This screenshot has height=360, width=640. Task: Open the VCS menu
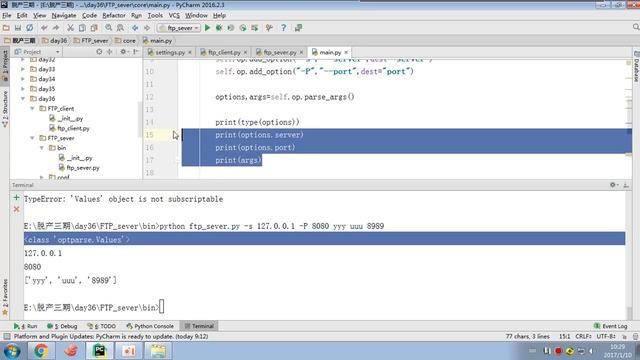pos(174,16)
